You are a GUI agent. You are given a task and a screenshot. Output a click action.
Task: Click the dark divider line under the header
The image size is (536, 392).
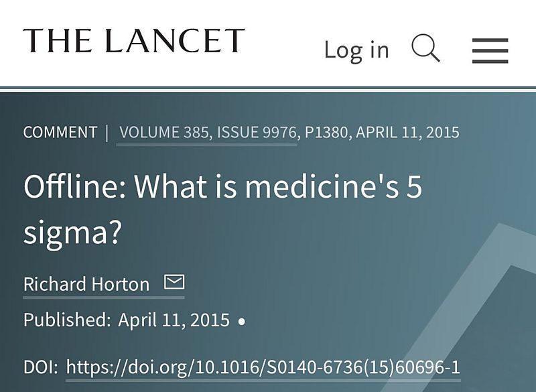point(268,88)
